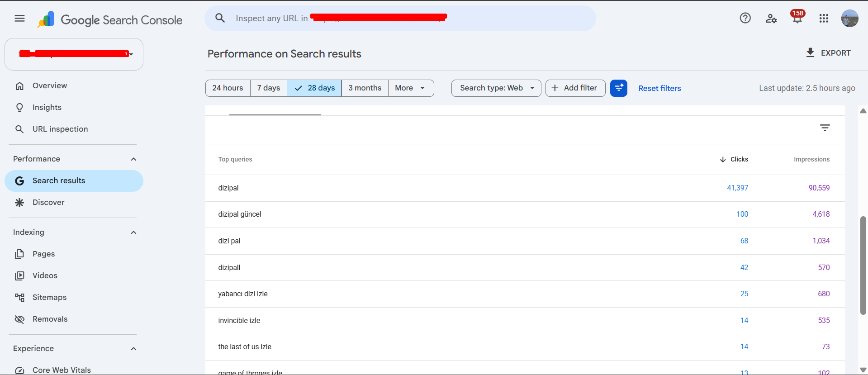Select the 28 days date range
The image size is (868, 375).
click(x=314, y=88)
